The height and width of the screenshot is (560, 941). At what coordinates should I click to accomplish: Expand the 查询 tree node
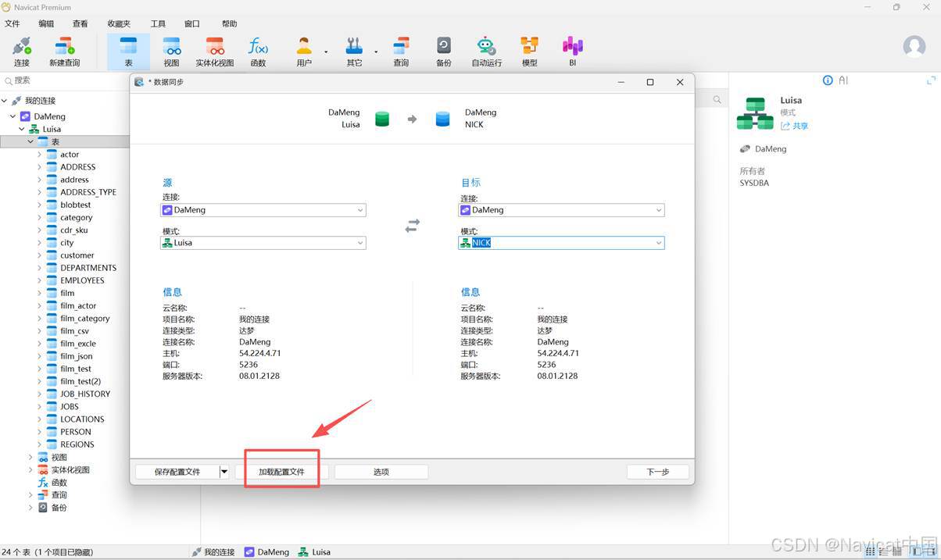point(30,495)
